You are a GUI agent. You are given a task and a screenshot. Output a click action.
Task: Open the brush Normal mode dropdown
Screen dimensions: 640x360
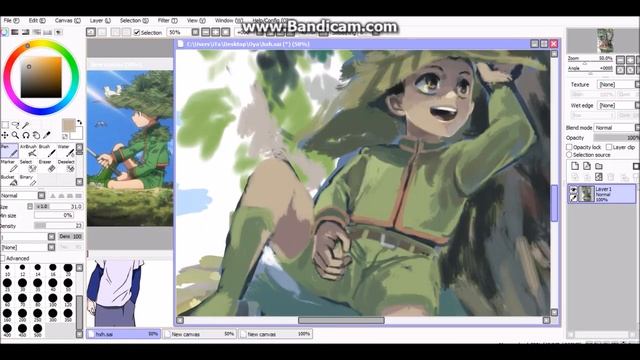[x=23, y=196]
